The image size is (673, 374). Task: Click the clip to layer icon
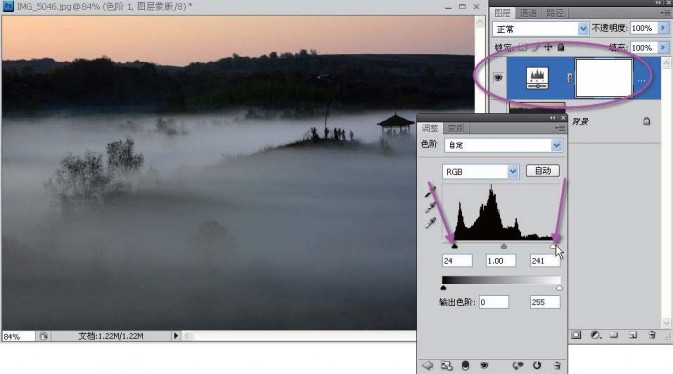(465, 365)
